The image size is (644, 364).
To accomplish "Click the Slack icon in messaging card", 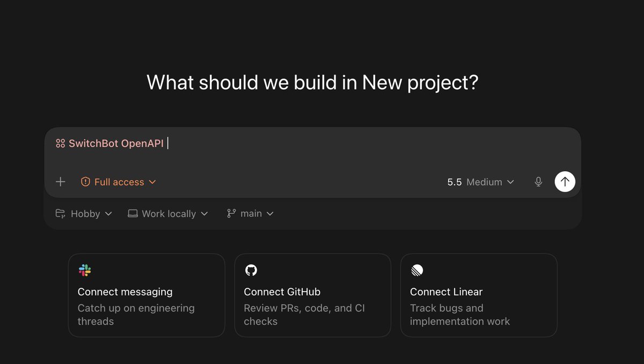I will [85, 270].
